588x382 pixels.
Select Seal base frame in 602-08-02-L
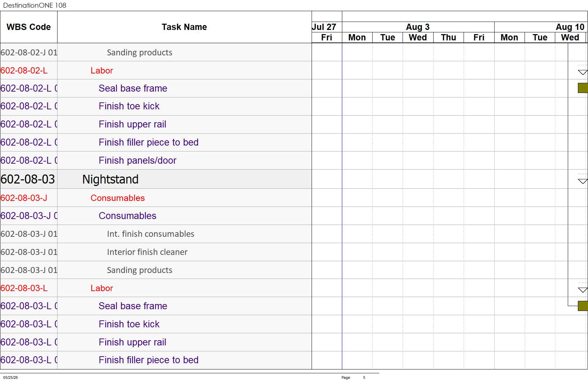(156, 88)
